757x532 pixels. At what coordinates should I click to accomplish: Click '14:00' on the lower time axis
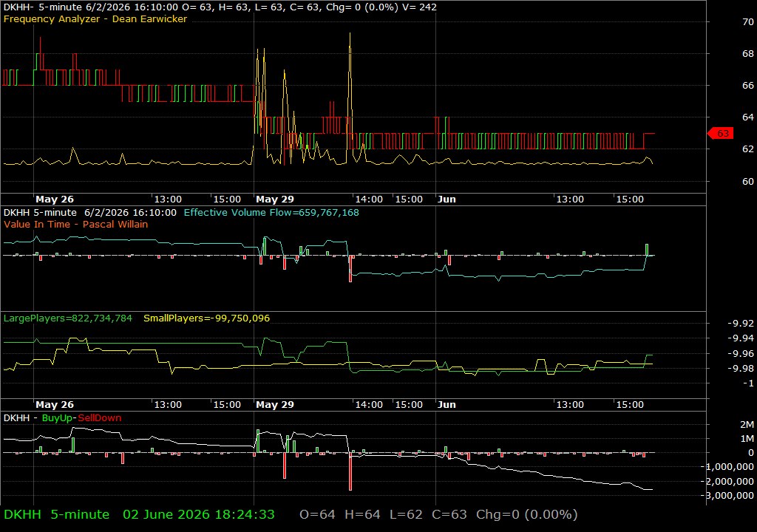369,405
